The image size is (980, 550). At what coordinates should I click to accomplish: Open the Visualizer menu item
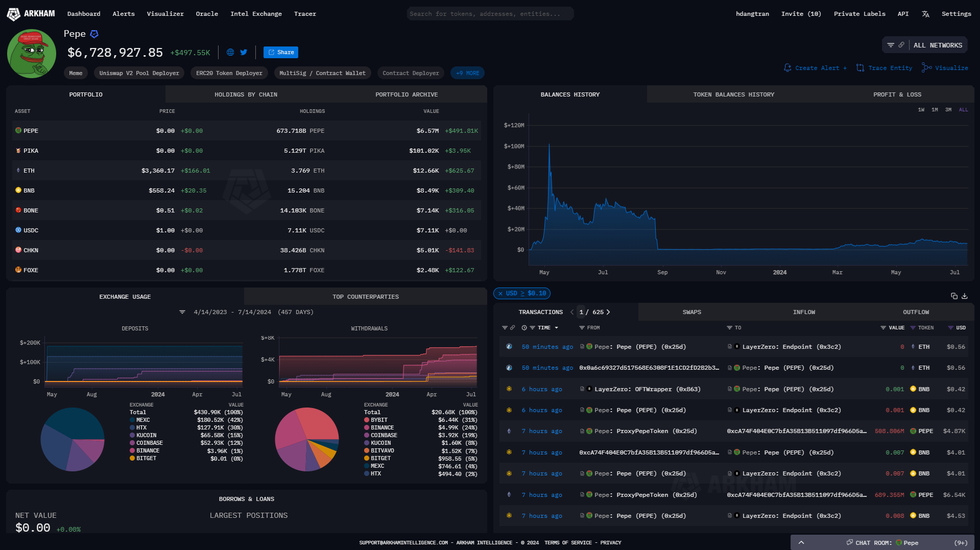click(x=165, y=14)
